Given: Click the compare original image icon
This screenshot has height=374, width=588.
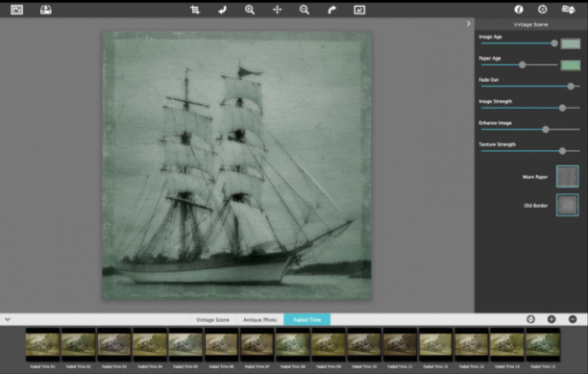Looking at the screenshot, I should point(359,10).
